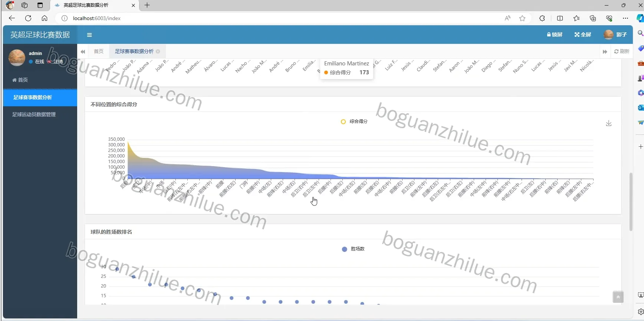644x321 pixels.
Task: Select the 足球赛事数据分析 tab
Action: pos(134,51)
